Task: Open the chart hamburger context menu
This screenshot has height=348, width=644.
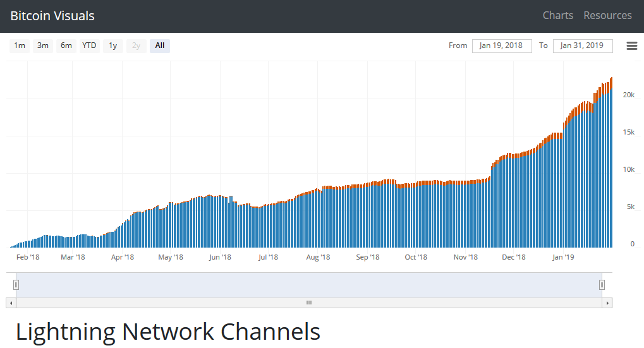Action: (x=631, y=45)
